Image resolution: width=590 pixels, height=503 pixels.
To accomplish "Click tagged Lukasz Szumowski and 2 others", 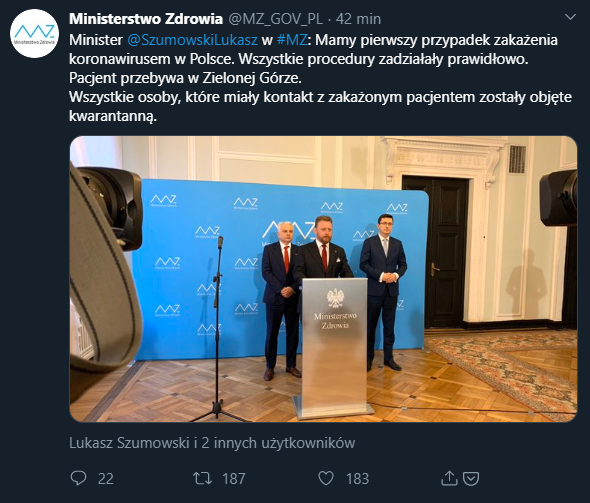I will click(212, 443).
